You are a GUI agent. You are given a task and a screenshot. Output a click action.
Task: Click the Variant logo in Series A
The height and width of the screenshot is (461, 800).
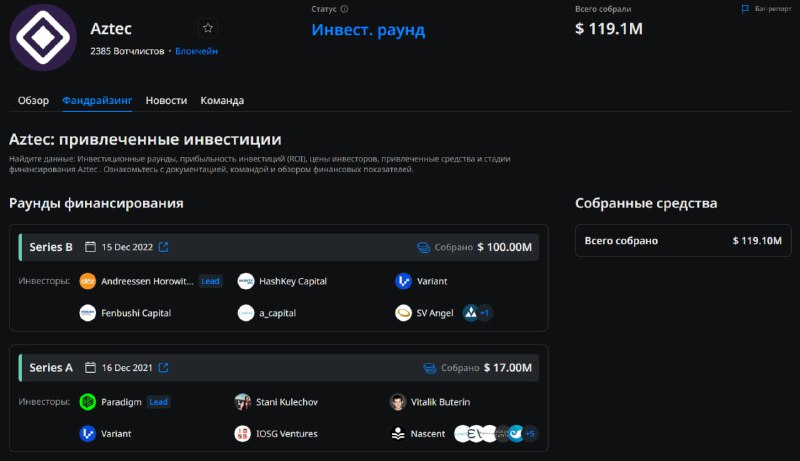[88, 433]
